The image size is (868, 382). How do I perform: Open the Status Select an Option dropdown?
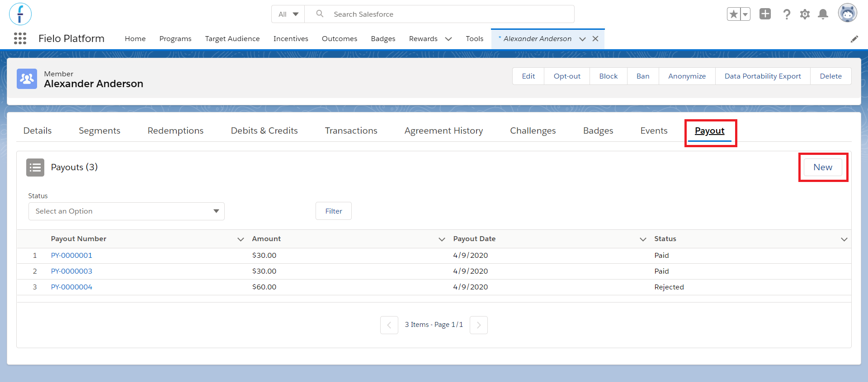[x=127, y=211]
